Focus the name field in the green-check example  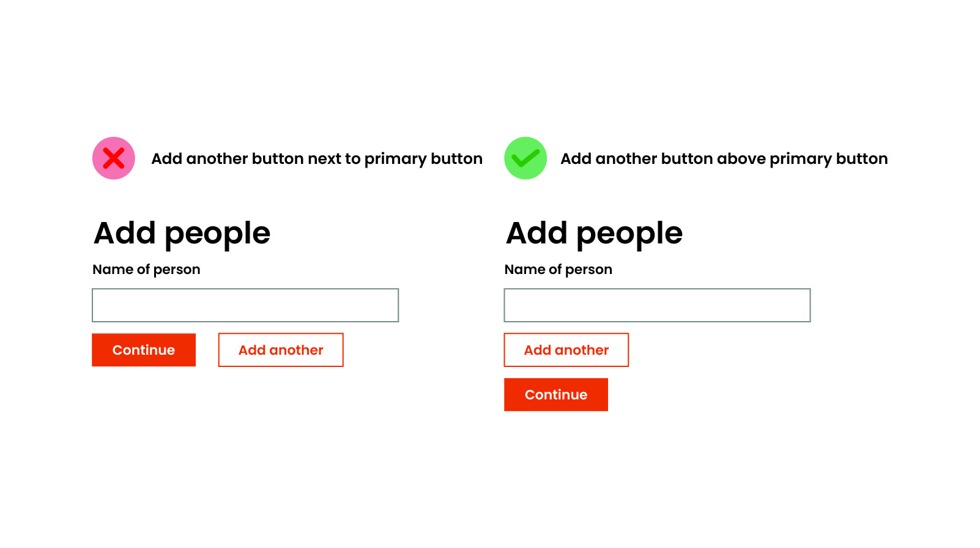tap(657, 305)
